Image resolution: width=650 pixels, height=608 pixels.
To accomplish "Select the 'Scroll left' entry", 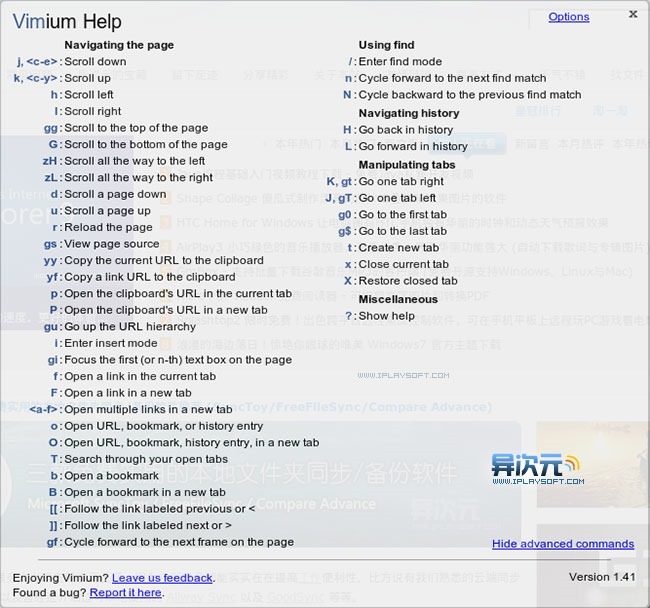I will pyautogui.click(x=89, y=95).
